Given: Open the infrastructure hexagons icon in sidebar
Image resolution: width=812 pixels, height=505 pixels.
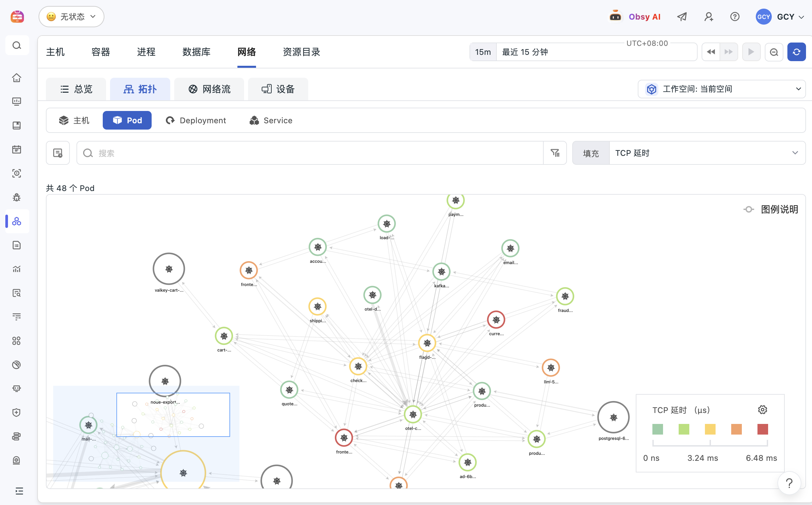Looking at the screenshot, I should click(17, 221).
